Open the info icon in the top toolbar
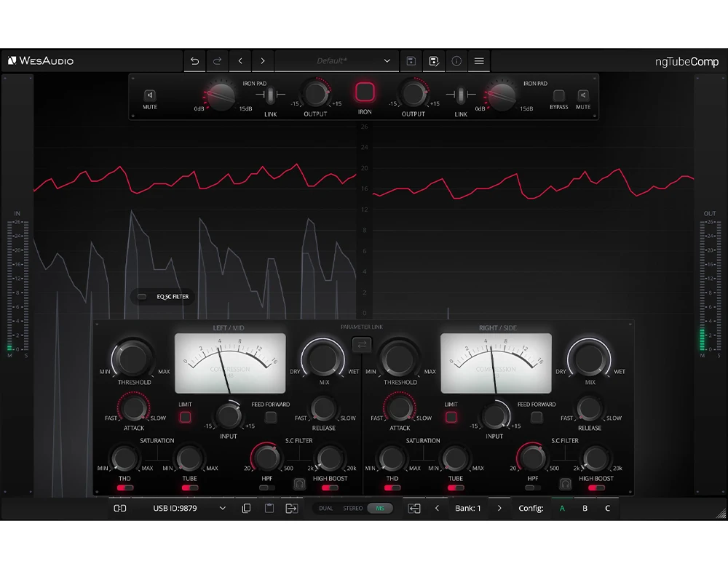The height and width of the screenshot is (569, 728). (x=456, y=61)
